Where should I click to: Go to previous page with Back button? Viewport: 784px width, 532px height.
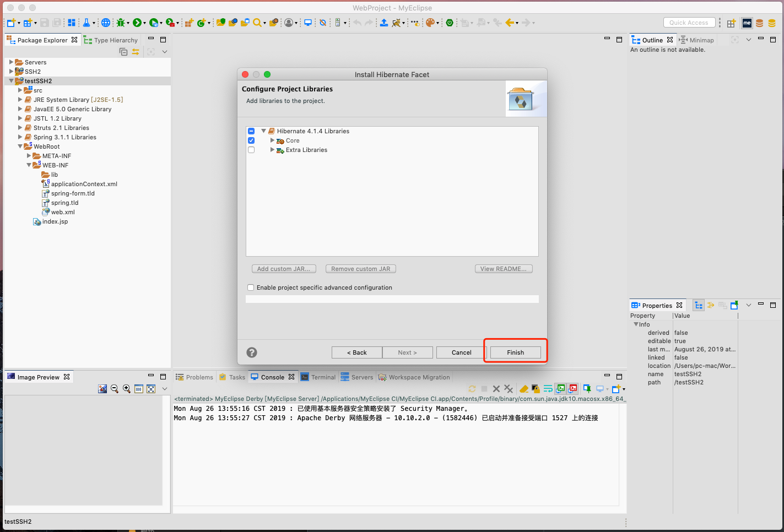click(357, 352)
